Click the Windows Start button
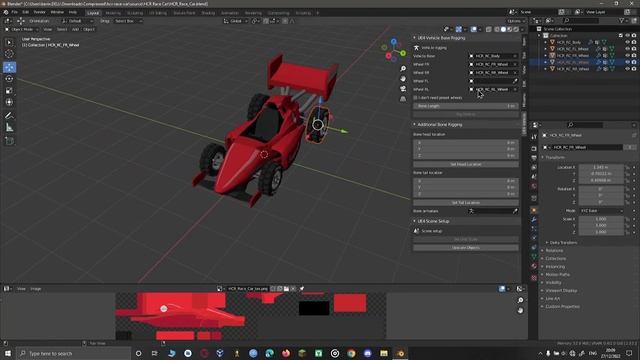 click(x=8, y=353)
